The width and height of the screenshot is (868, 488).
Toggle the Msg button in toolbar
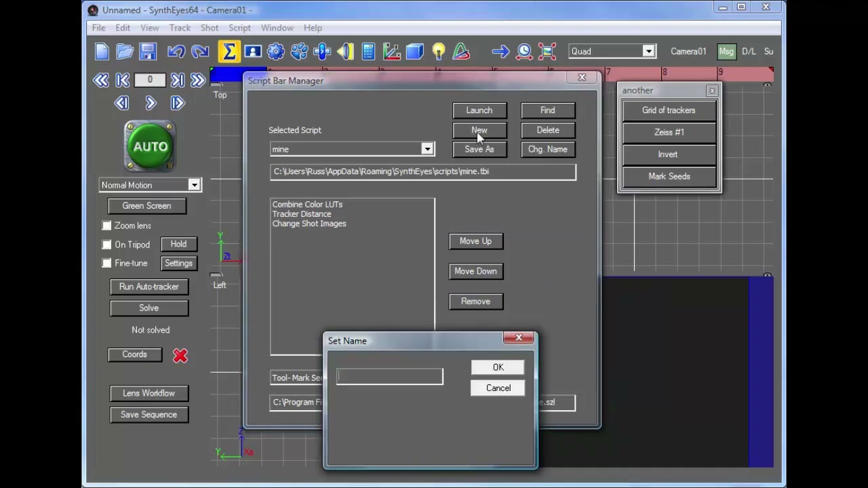pyautogui.click(x=726, y=52)
